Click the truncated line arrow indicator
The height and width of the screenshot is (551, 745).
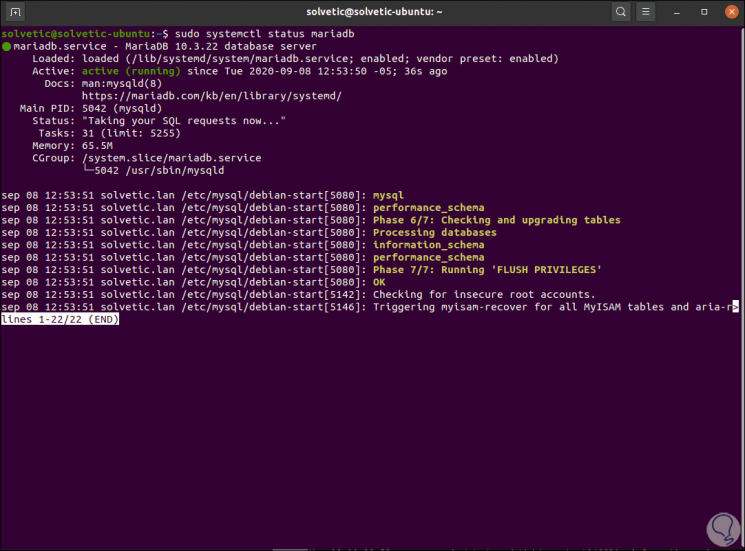click(x=735, y=307)
